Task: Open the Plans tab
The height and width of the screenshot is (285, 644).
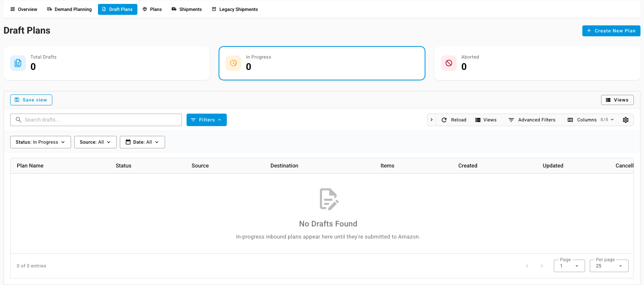Action: 152,9
